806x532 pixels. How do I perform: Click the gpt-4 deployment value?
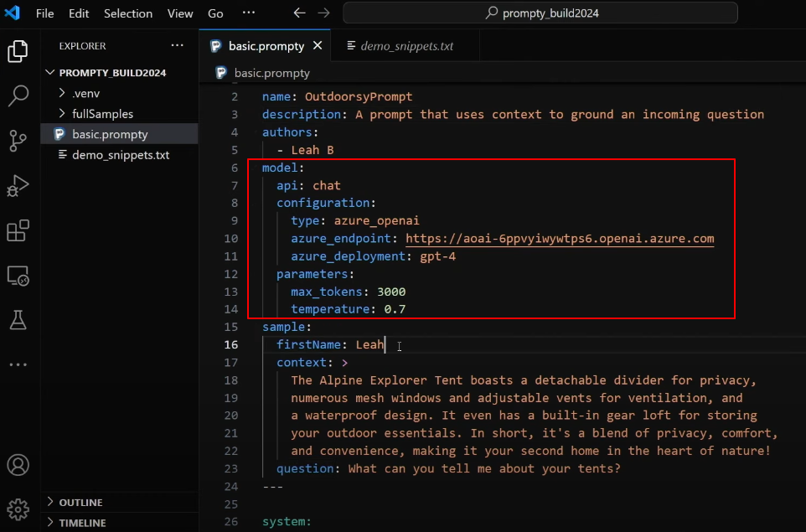[438, 256]
